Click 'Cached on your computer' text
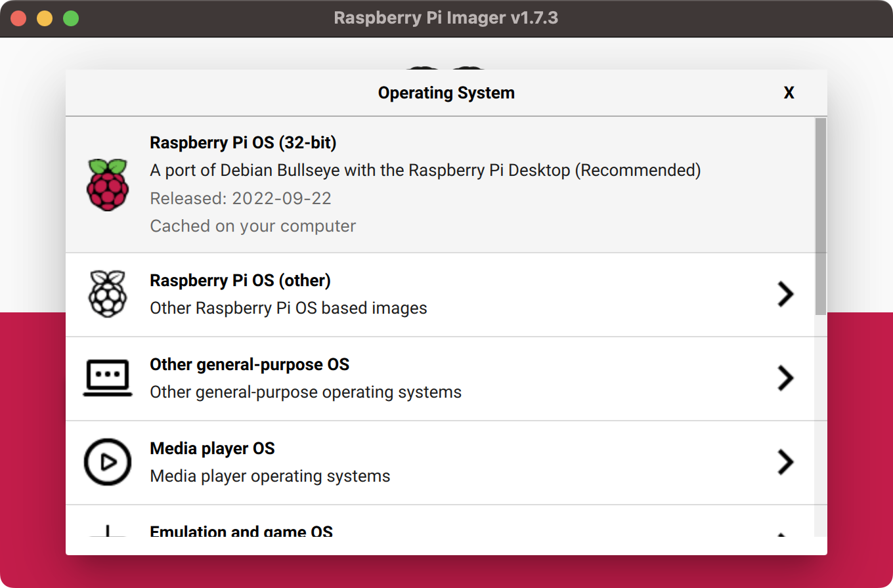 tap(253, 226)
